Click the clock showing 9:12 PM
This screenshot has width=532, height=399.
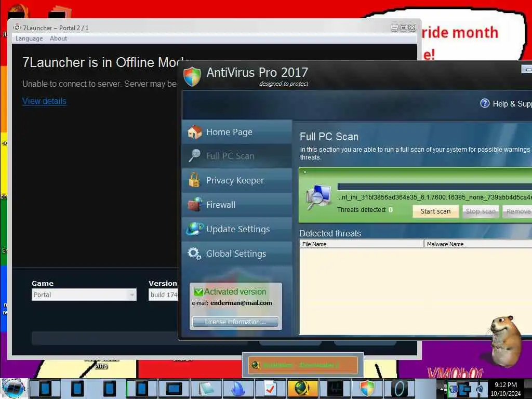point(506,389)
